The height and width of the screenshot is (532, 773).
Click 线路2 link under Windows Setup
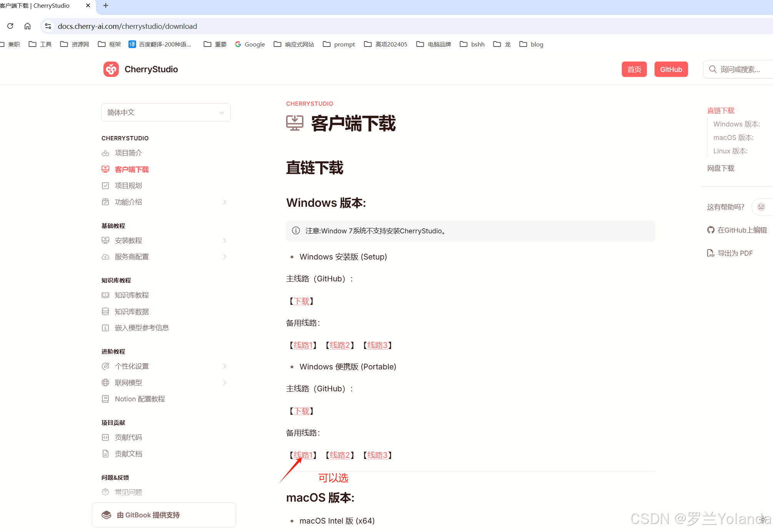340,345
